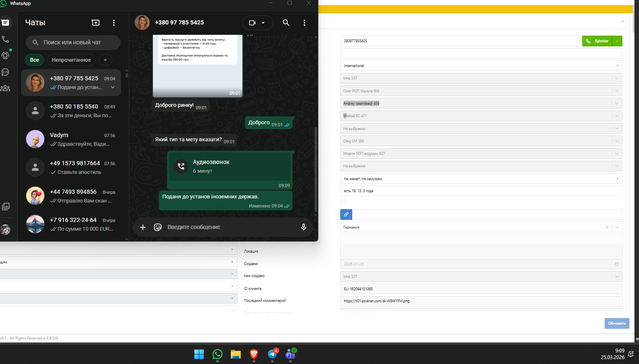Expand the extra chat filters dropdown
This screenshot has height=364, width=639.
tap(105, 60)
